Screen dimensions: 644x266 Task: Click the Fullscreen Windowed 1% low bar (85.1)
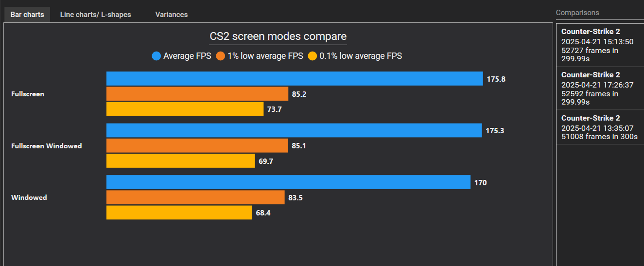pos(197,145)
